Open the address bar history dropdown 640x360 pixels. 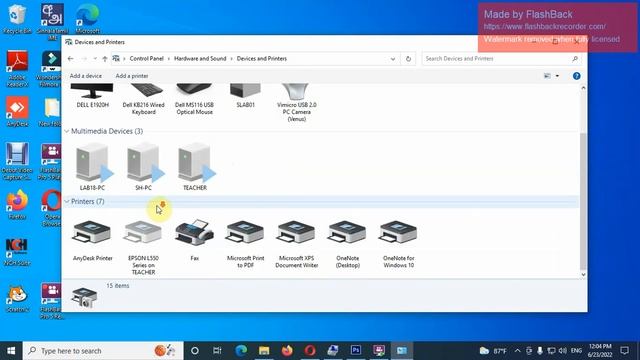click(393, 59)
